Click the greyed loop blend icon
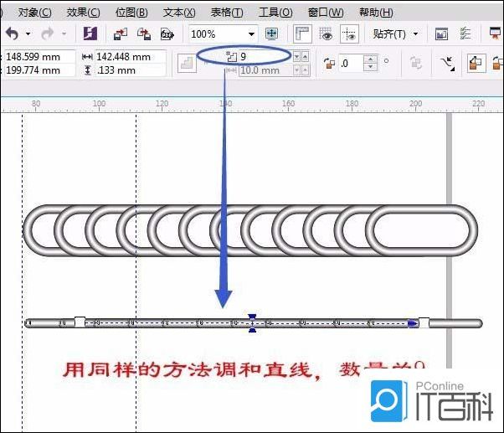 point(415,63)
